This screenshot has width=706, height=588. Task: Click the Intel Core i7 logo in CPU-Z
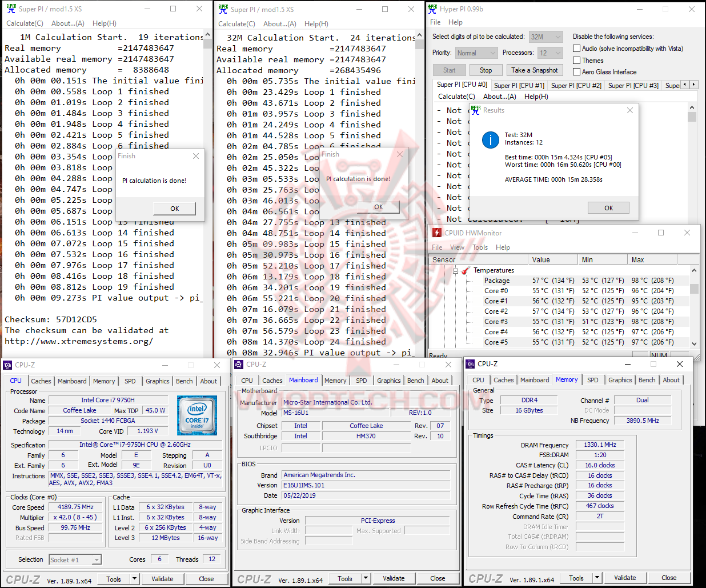[x=197, y=415]
